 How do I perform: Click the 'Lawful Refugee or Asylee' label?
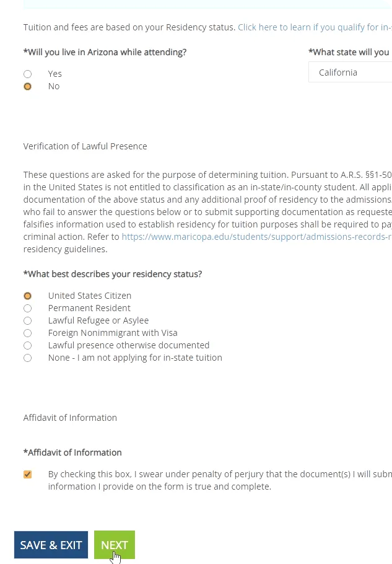tap(98, 320)
